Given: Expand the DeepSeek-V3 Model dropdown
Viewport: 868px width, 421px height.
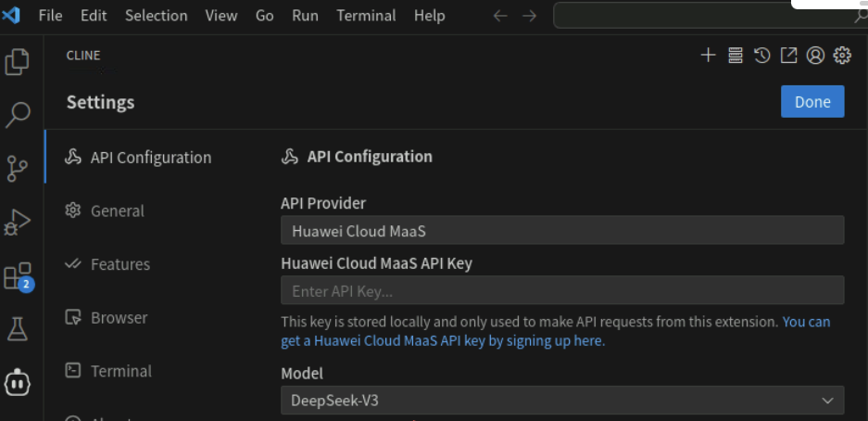Looking at the screenshot, I should tap(561, 401).
